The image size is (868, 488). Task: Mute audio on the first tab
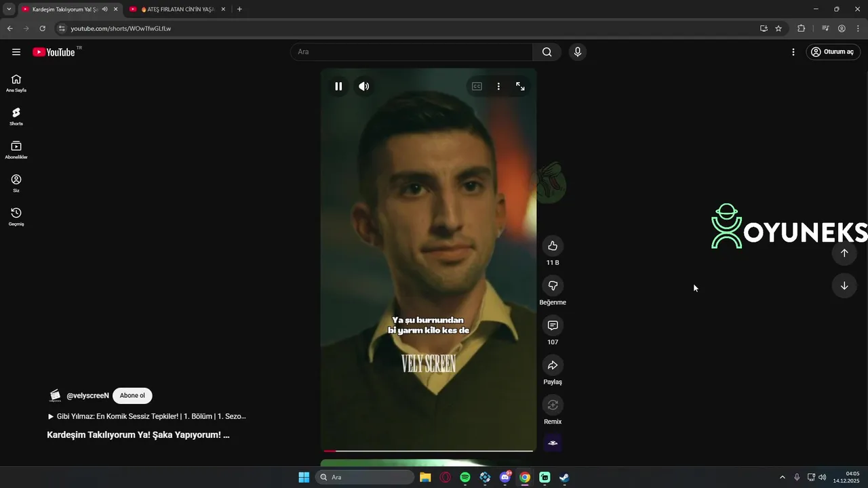104,9
